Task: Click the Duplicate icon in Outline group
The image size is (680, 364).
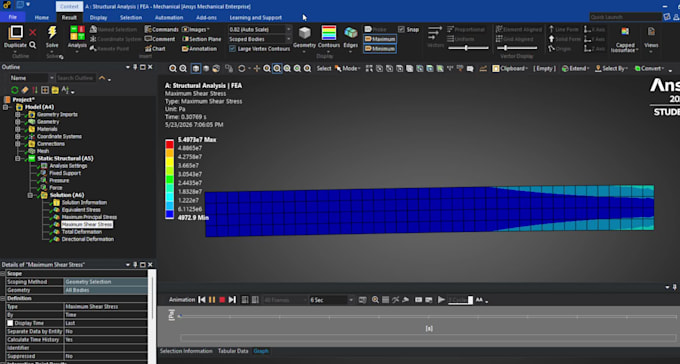Action: [x=16, y=33]
